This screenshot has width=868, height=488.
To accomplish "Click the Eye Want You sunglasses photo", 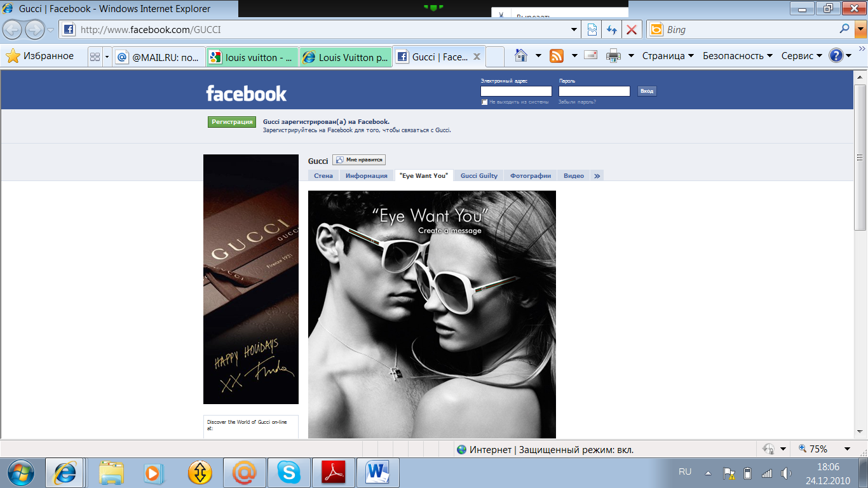I will coord(432,315).
